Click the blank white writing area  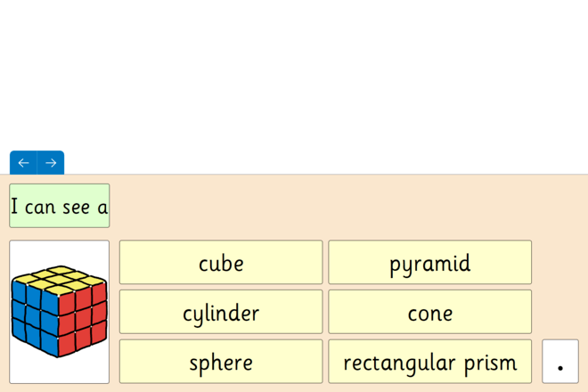294,75
